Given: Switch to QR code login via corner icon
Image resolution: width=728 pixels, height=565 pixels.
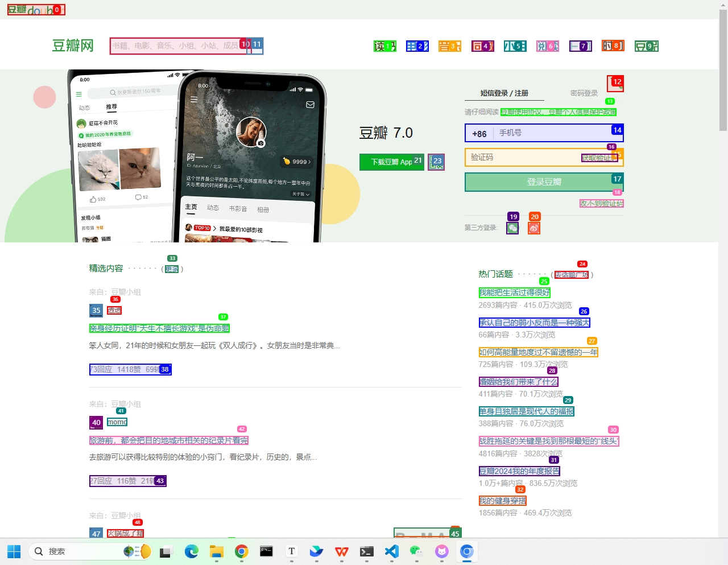Looking at the screenshot, I should point(615,84).
